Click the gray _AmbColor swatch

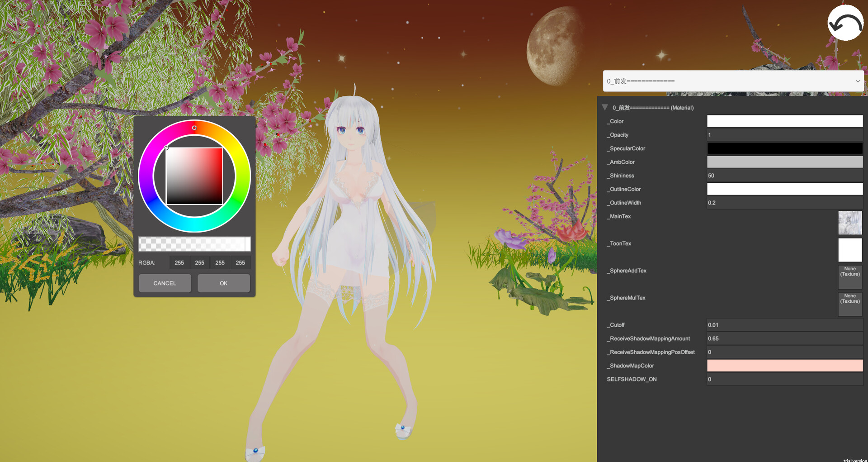pyautogui.click(x=784, y=162)
